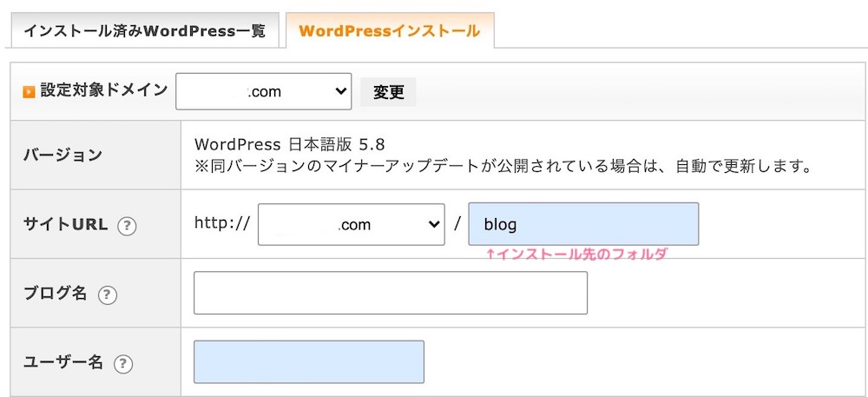
Task: Click the minor update auto-update notice text
Action: 503,167
